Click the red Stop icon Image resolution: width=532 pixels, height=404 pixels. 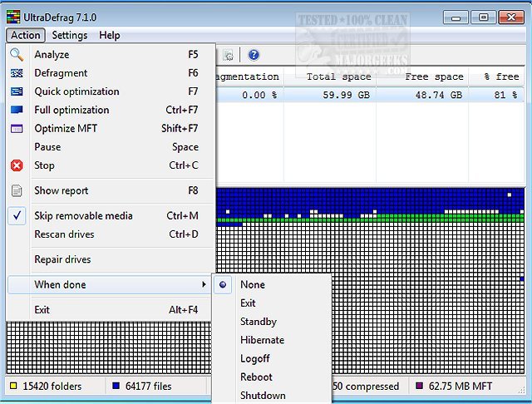tap(17, 165)
